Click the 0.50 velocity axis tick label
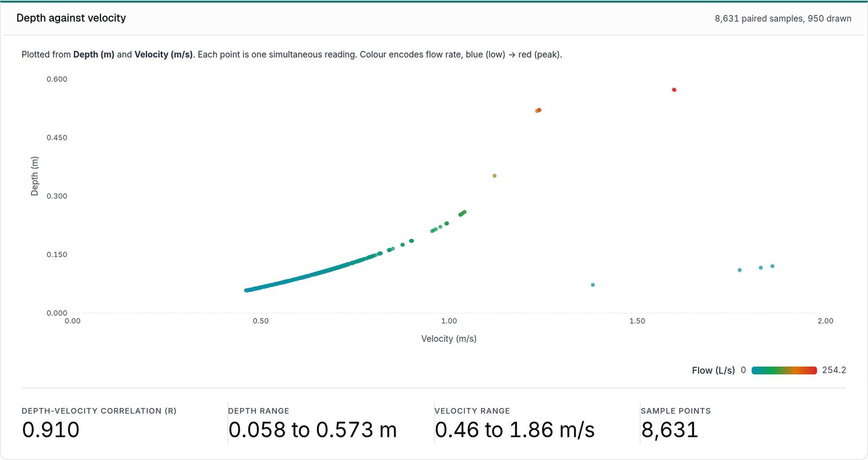The height and width of the screenshot is (460, 868). click(261, 321)
